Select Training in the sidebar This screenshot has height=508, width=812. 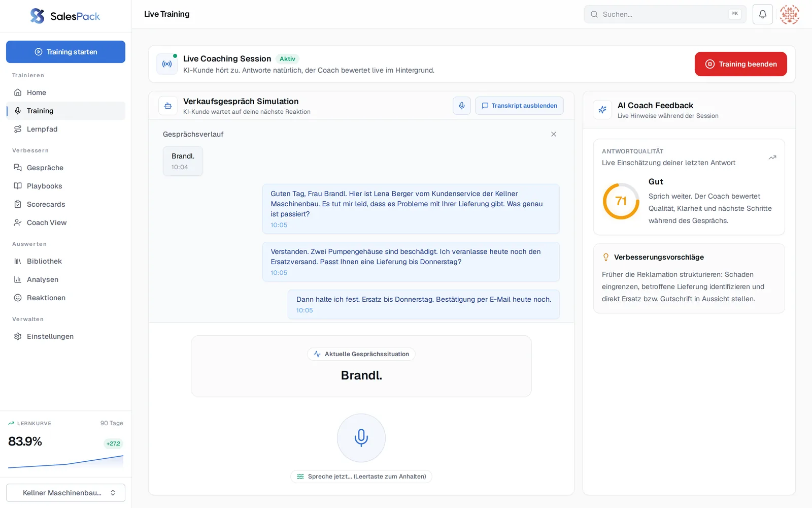65,111
